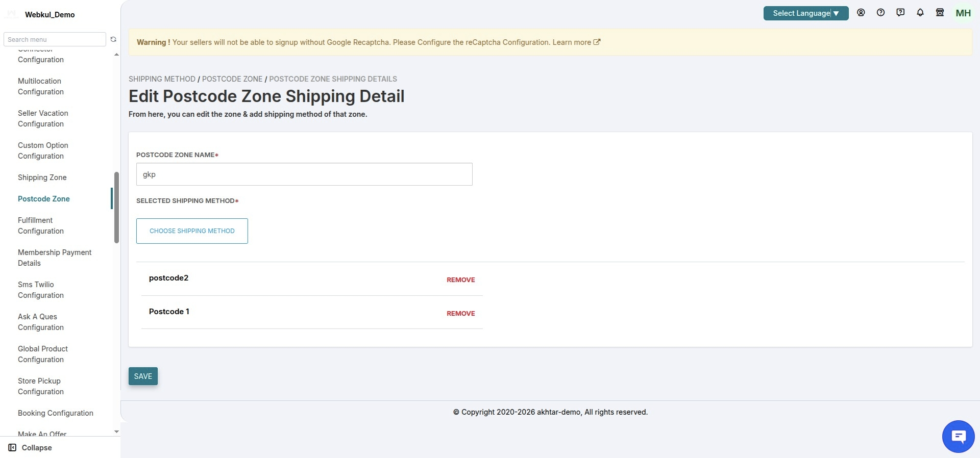Open the feedback question bubble icon

900,13
